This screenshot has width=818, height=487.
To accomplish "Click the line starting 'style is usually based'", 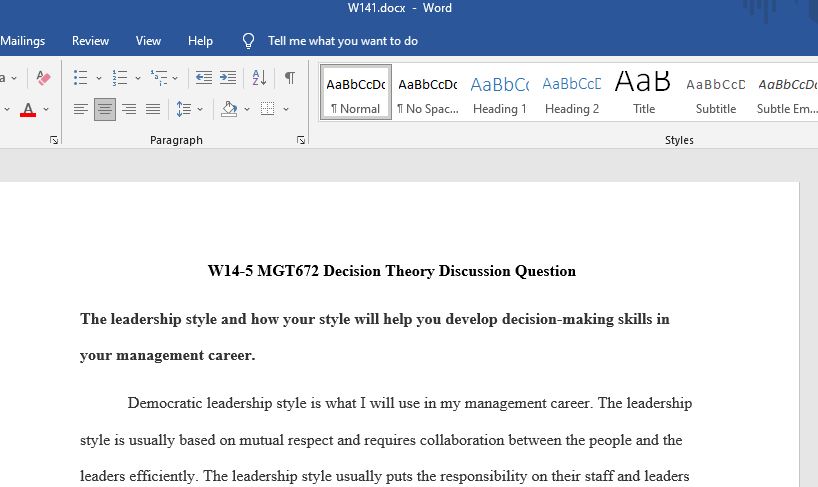I will pyautogui.click(x=381, y=440).
